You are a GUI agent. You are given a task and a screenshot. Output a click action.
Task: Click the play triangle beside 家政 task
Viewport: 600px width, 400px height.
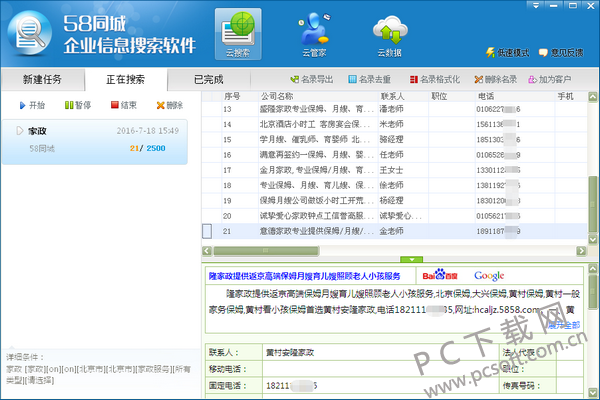[x=20, y=131]
